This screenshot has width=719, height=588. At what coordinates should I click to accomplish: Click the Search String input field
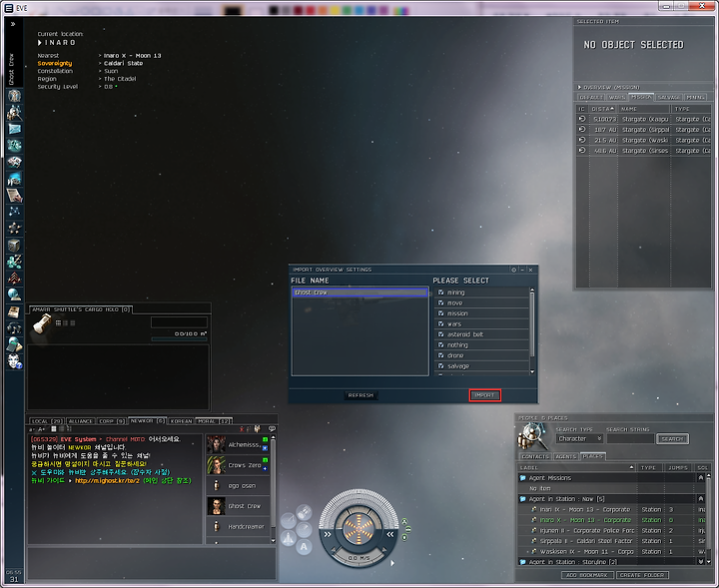click(630, 438)
